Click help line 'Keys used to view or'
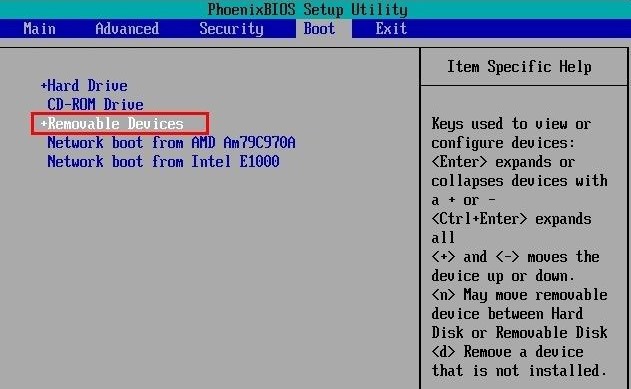The height and width of the screenshot is (389, 631). click(x=511, y=123)
